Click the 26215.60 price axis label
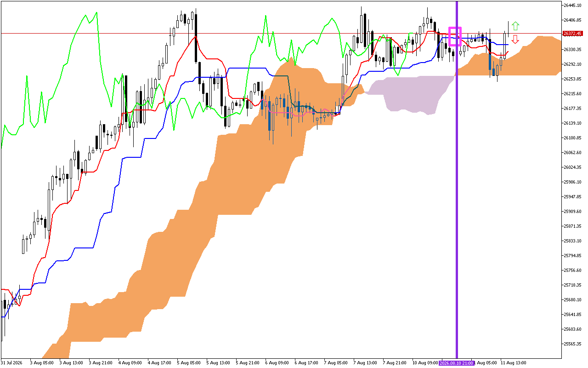The width and height of the screenshot is (588, 368). click(573, 94)
